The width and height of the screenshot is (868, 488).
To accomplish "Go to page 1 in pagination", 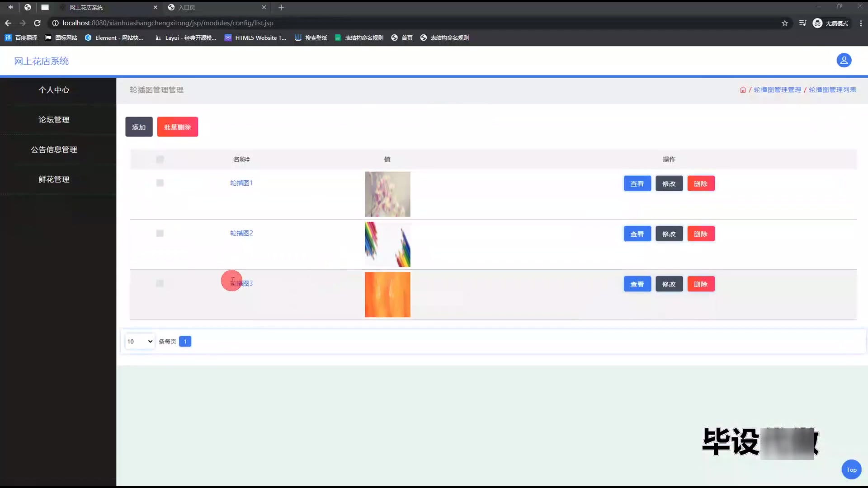I will pos(185,341).
